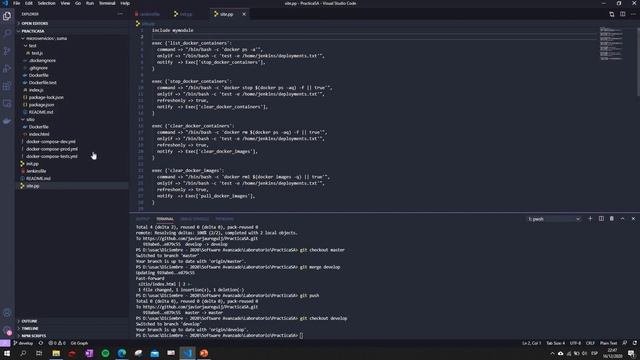Screen dimensions: 640x360
Task: Open Windows Start menu
Action: 7,353
